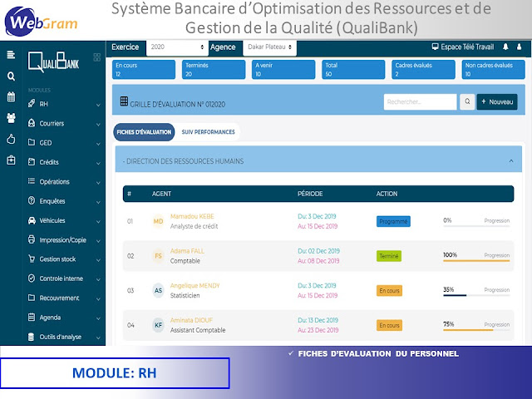Open the user profile icon

(x=519, y=47)
